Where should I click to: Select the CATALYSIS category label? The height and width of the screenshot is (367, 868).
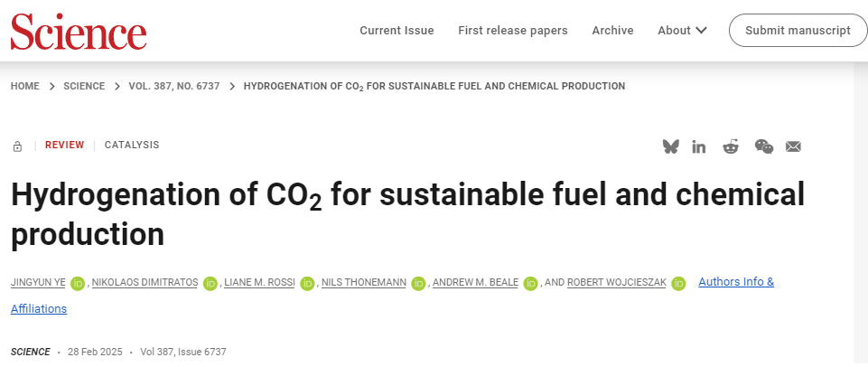point(132,145)
